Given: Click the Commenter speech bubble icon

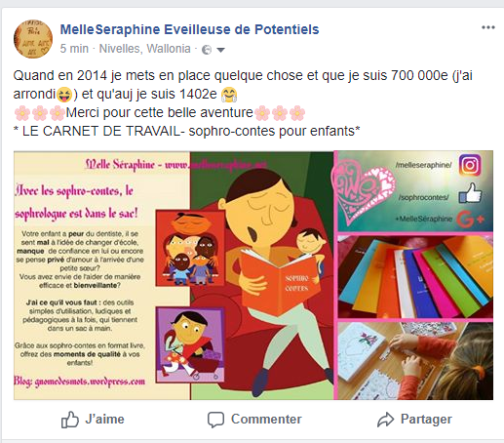Looking at the screenshot, I should click(x=215, y=420).
